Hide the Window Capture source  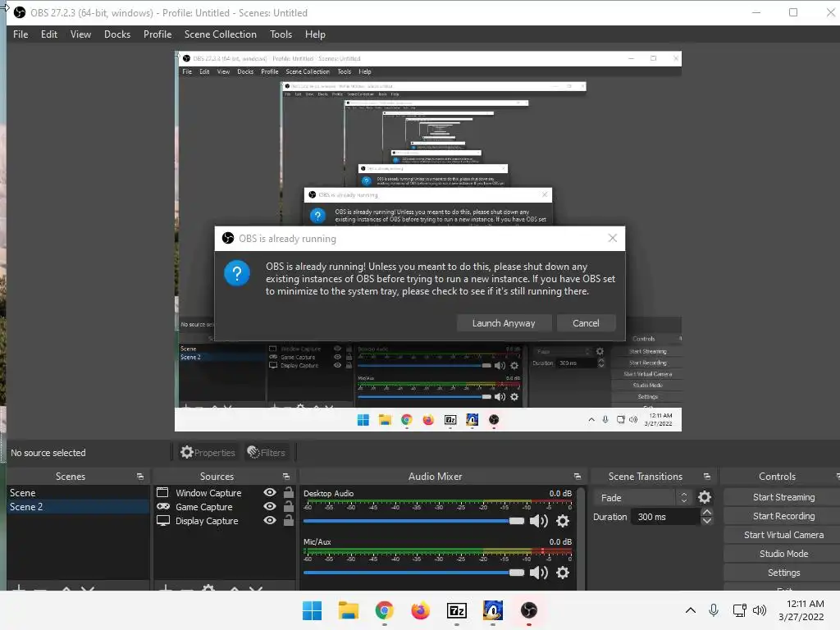[270, 492]
